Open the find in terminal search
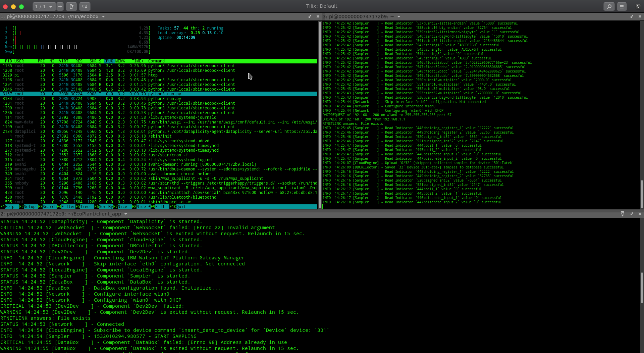Viewport: 644px width, 353px height. [x=609, y=6]
